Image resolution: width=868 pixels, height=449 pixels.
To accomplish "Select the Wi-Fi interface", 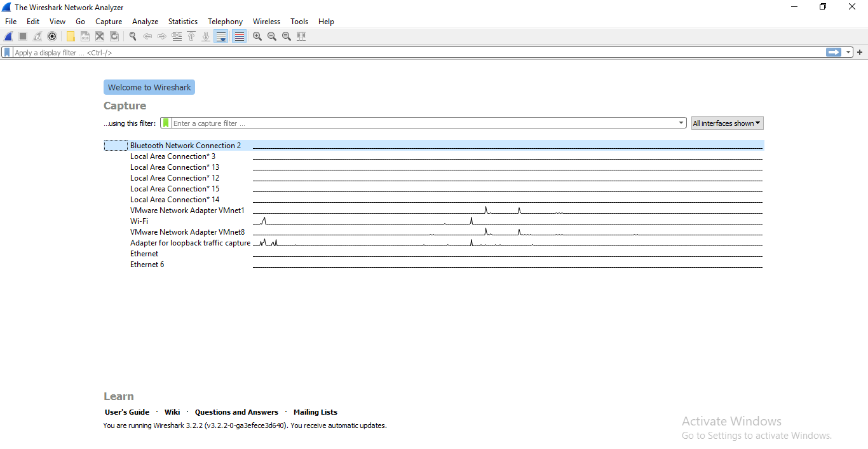I will pyautogui.click(x=139, y=221).
